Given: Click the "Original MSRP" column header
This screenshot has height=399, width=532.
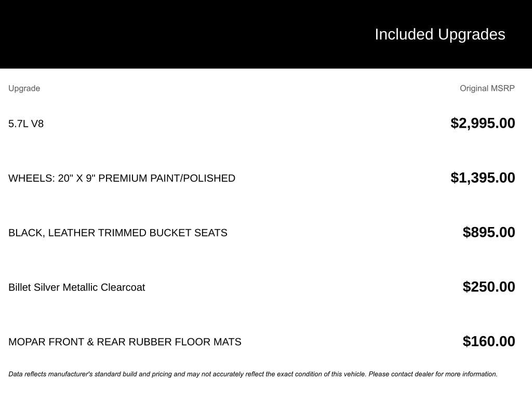Looking at the screenshot, I should tap(487, 88).
